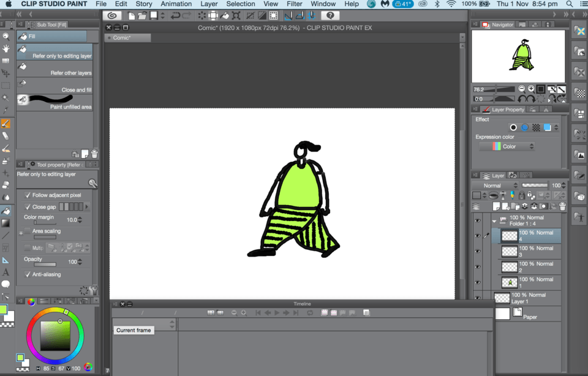The image size is (588, 376).
Task: Click the Clip Studio spiral icon
Action: 112,15
